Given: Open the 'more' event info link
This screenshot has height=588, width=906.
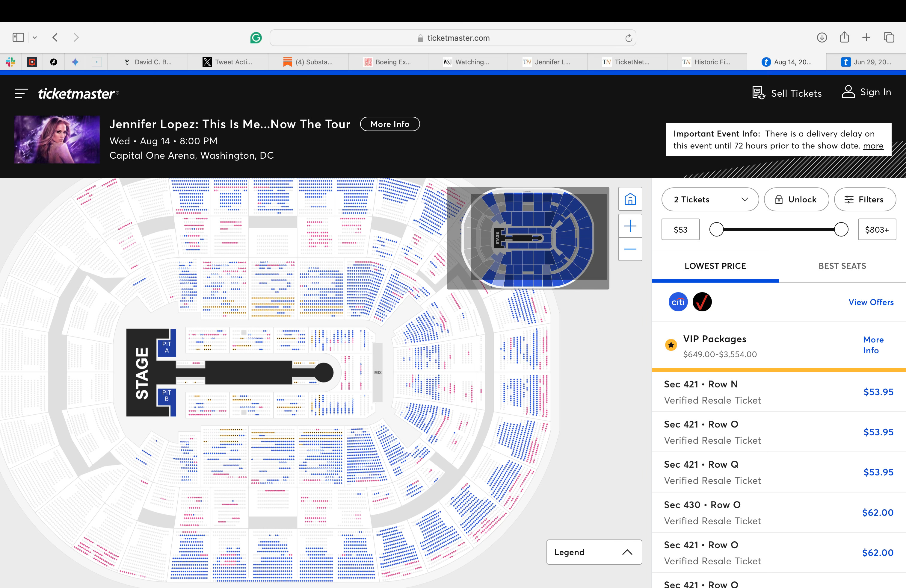Looking at the screenshot, I should (x=873, y=146).
